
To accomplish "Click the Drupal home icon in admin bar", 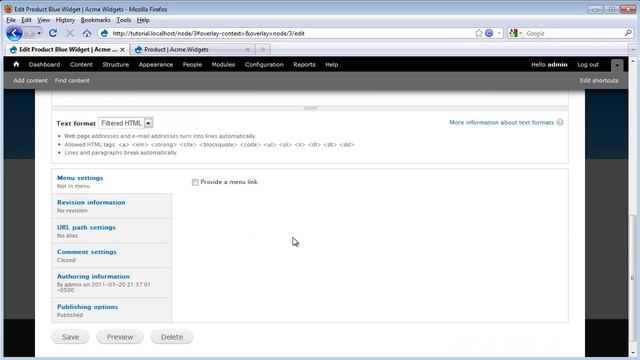I will pos(16,64).
